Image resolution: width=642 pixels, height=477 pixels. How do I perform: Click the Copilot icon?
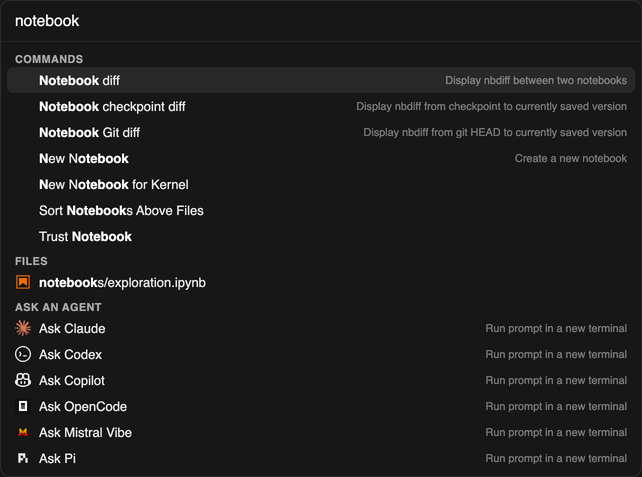coord(23,380)
